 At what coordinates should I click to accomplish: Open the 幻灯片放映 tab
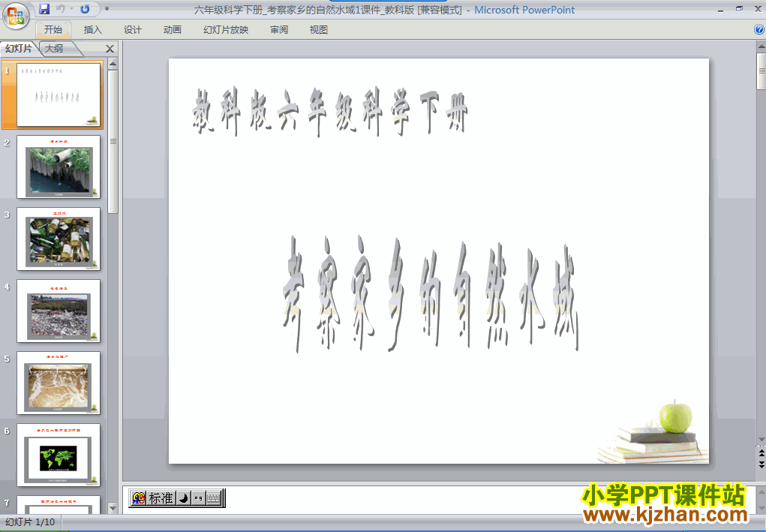(x=226, y=30)
